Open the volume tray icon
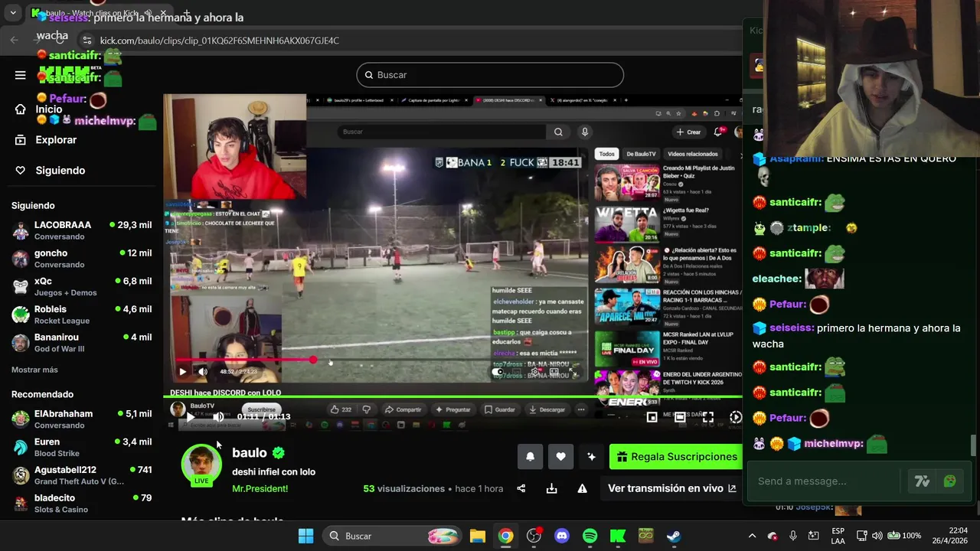This screenshot has height=551, width=980. click(x=877, y=536)
